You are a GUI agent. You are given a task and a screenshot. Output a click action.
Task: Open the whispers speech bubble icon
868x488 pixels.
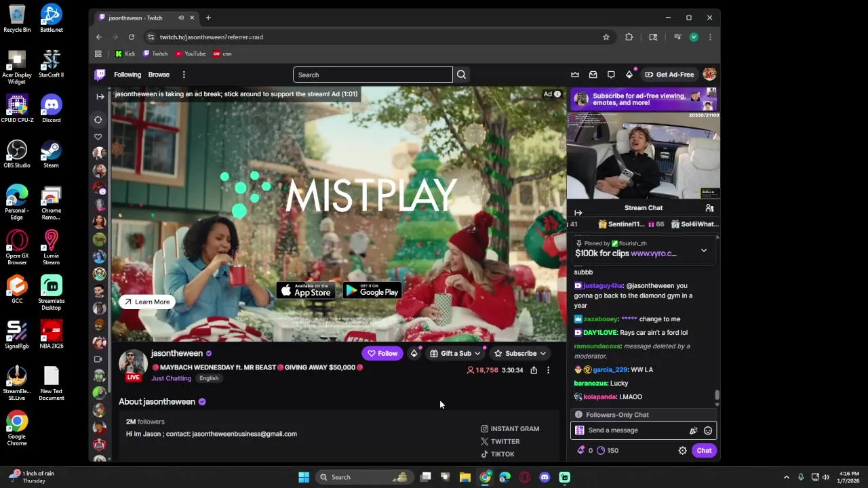[611, 75]
